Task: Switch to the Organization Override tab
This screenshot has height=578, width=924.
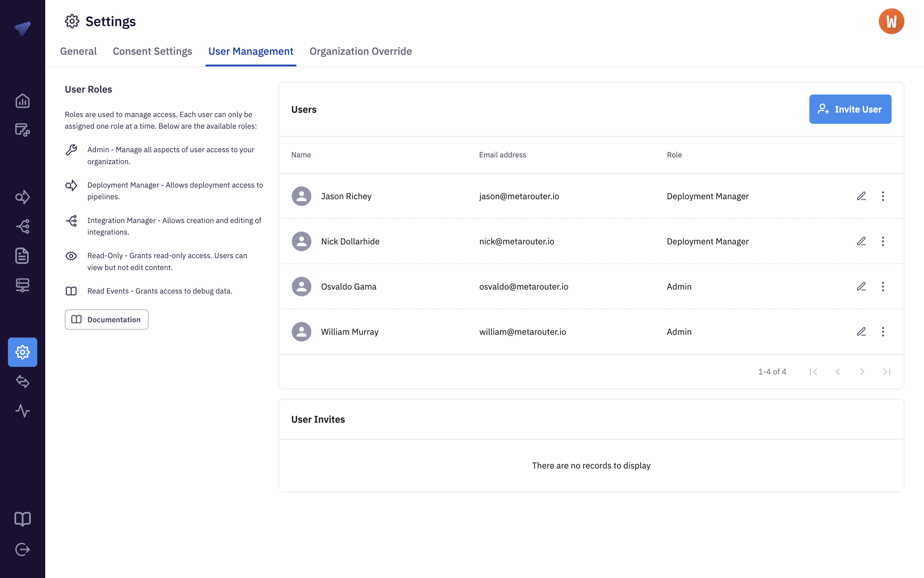Action: point(360,51)
